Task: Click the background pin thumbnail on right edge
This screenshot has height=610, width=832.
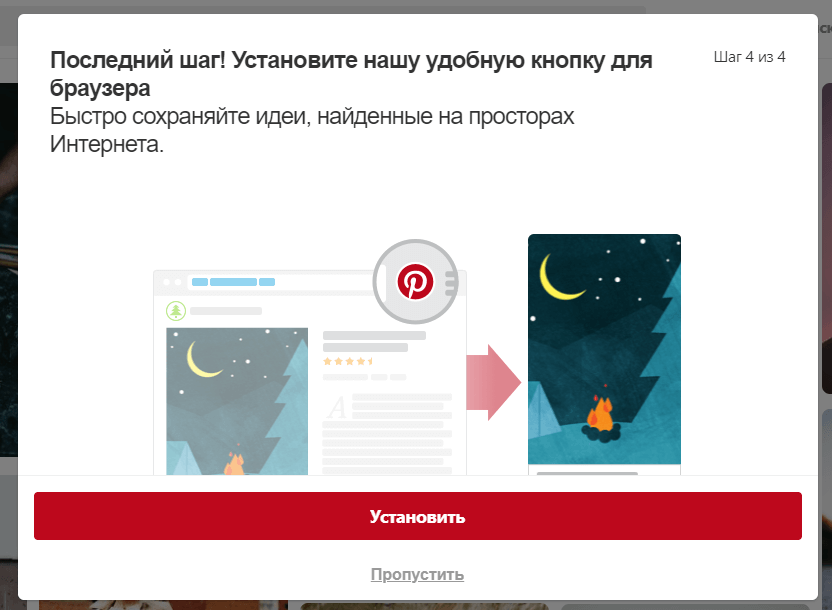Action: click(826, 240)
